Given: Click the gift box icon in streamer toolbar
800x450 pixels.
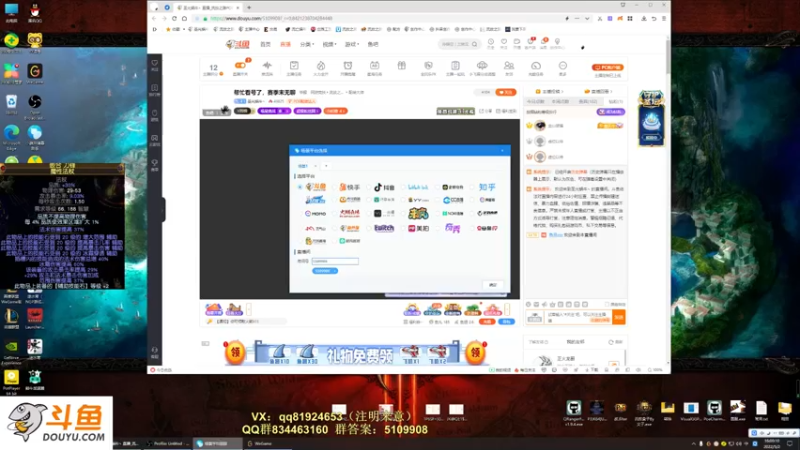Looking at the screenshot, I should [402, 65].
